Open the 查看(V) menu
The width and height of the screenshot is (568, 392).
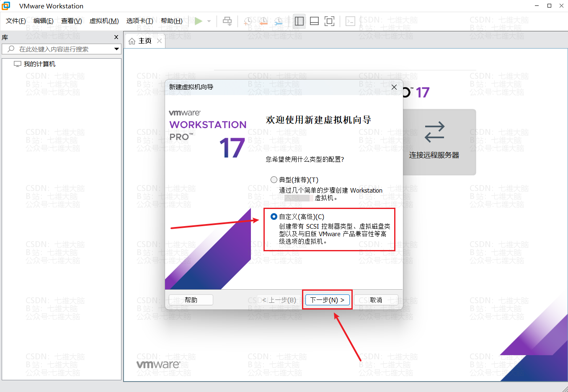pyautogui.click(x=72, y=21)
